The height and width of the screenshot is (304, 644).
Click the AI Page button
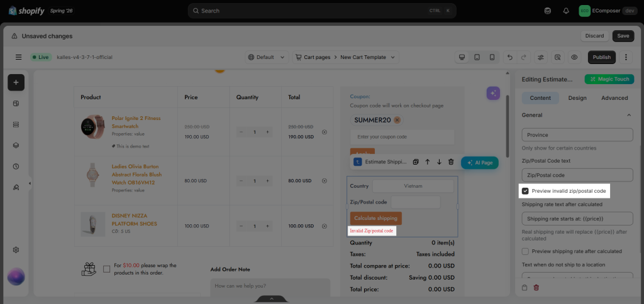(x=480, y=163)
